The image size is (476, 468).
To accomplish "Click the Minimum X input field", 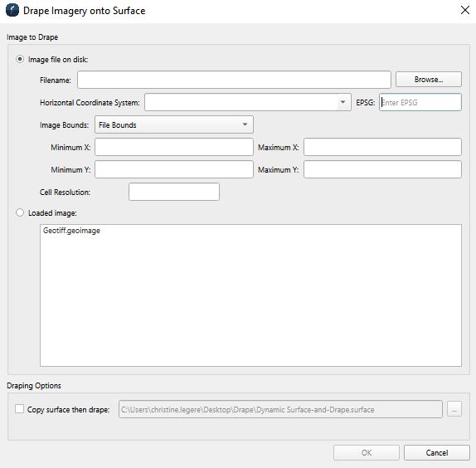I will [174, 147].
